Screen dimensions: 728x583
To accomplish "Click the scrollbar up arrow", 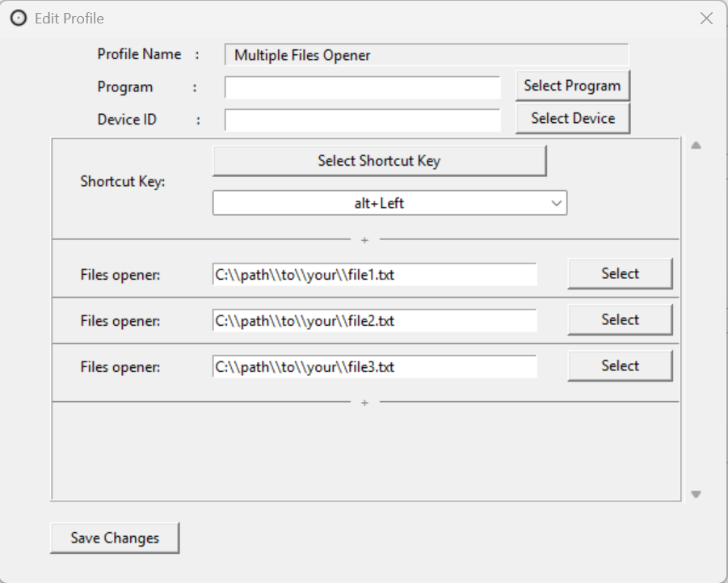I will point(696,146).
